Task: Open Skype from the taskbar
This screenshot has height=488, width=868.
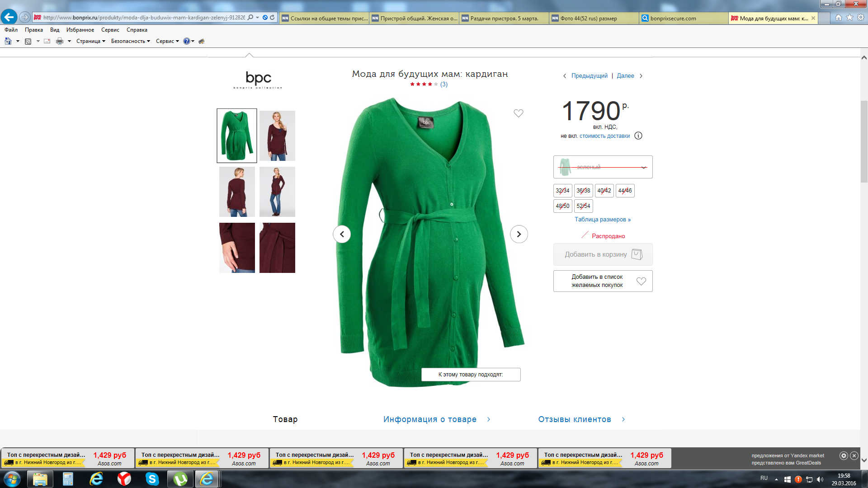Action: click(x=152, y=479)
